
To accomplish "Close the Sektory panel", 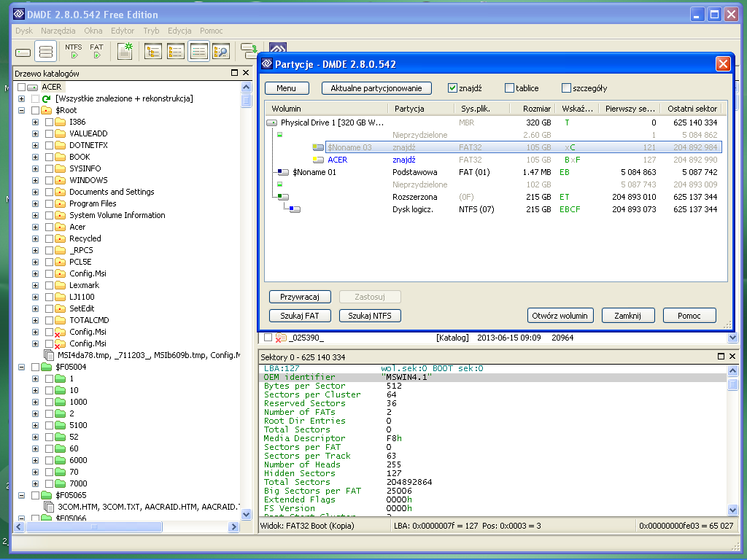I will (x=732, y=356).
